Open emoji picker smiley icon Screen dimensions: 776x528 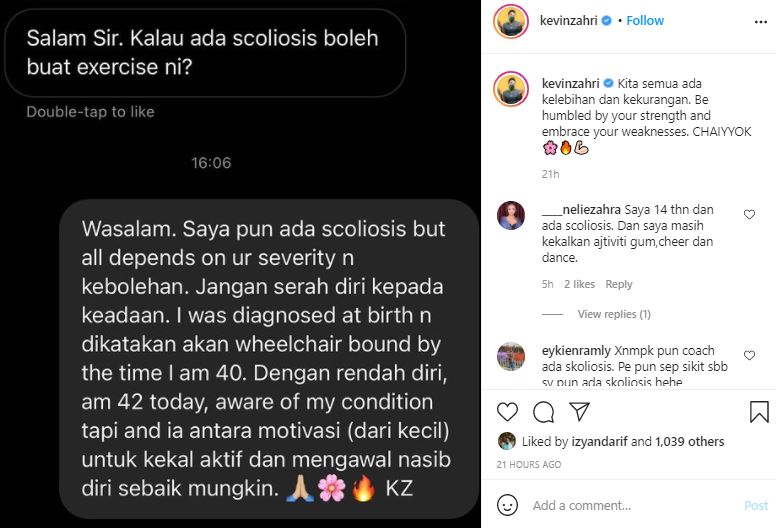507,505
